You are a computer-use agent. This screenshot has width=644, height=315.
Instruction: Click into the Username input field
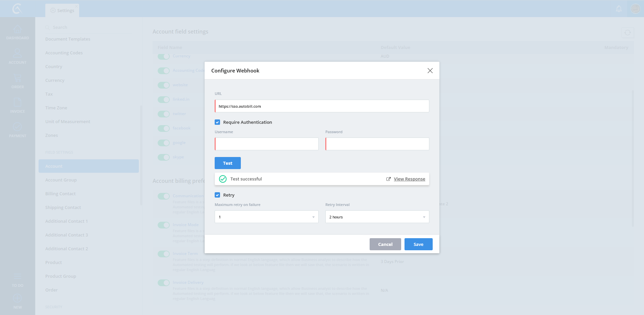coord(267,144)
